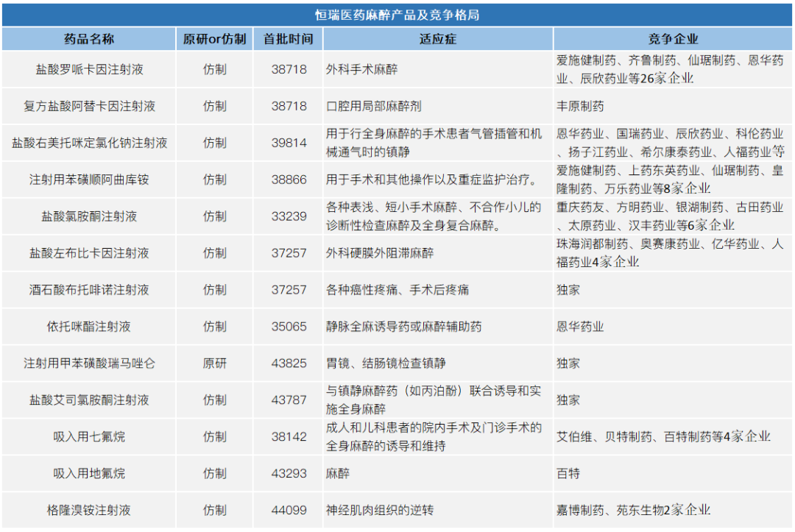Select cell 盐酸左布比卡因注射液
795x532 pixels.
89,253
